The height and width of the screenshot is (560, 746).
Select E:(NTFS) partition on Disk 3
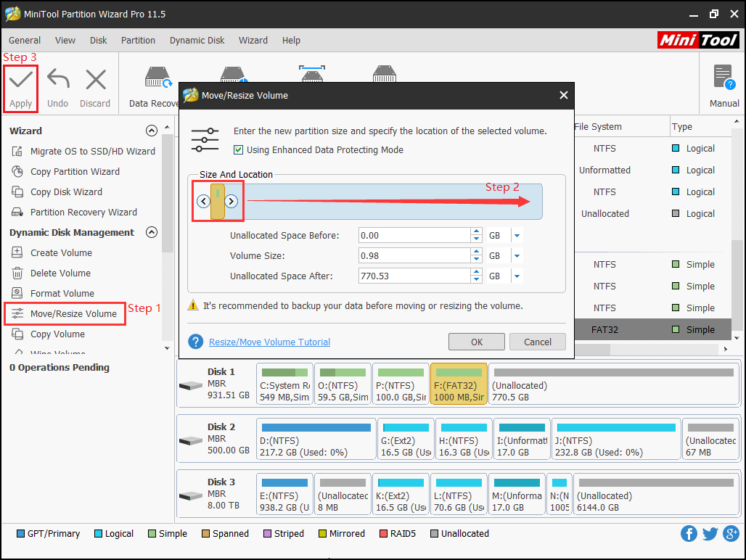click(x=284, y=495)
